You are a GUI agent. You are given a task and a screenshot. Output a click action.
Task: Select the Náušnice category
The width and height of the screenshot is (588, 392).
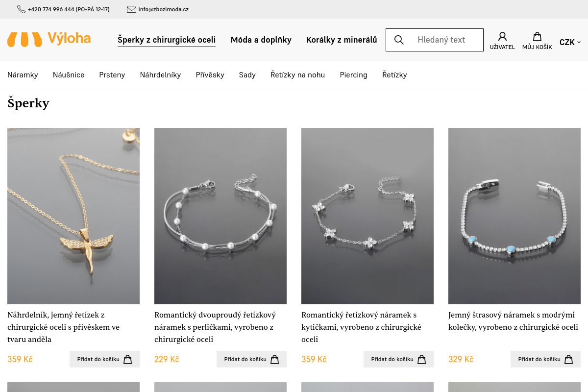click(x=69, y=75)
